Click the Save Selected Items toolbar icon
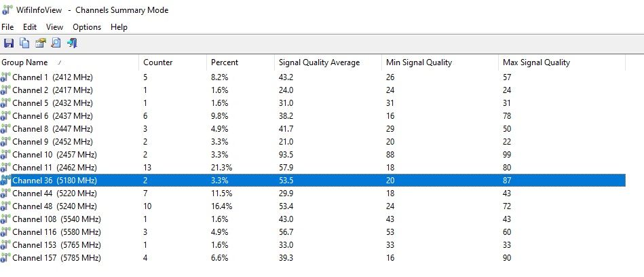Screen dimensions: 644x277 click(8, 43)
